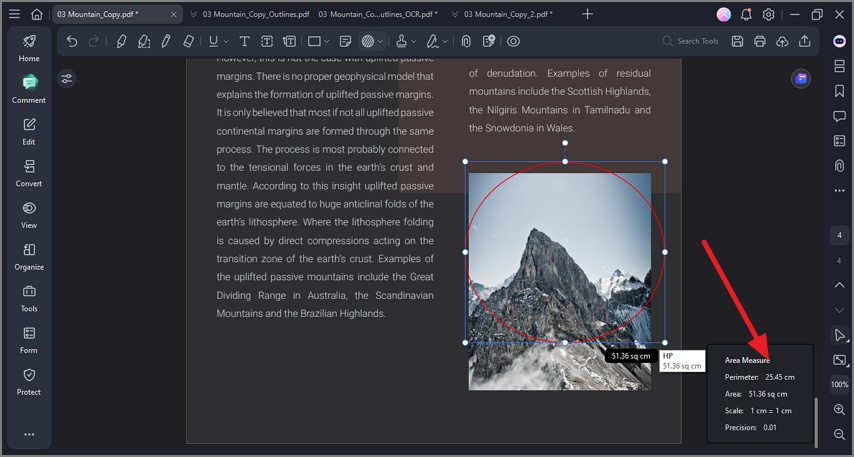Apply the Underline markup tool

pyautogui.click(x=214, y=41)
